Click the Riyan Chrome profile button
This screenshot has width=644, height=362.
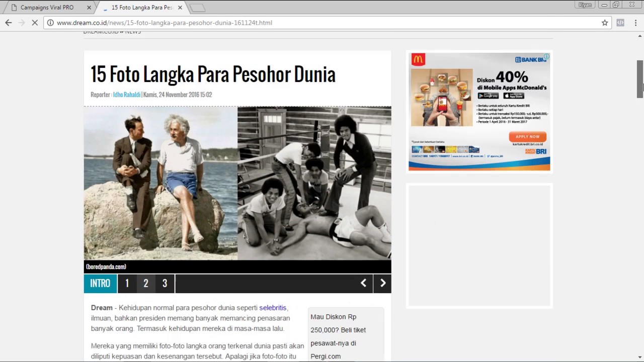[585, 5]
